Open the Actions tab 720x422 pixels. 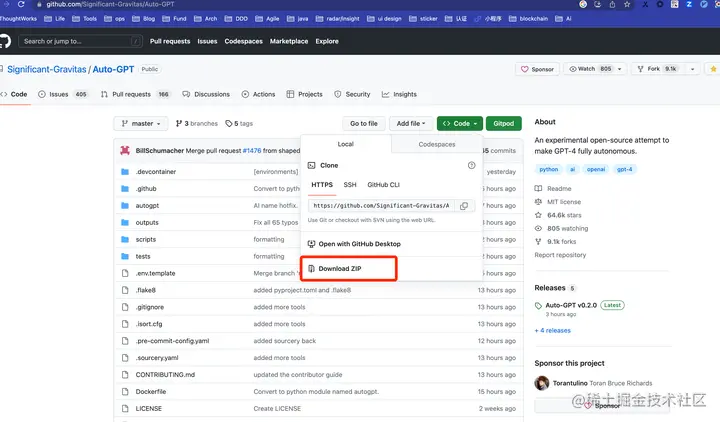(x=258, y=94)
